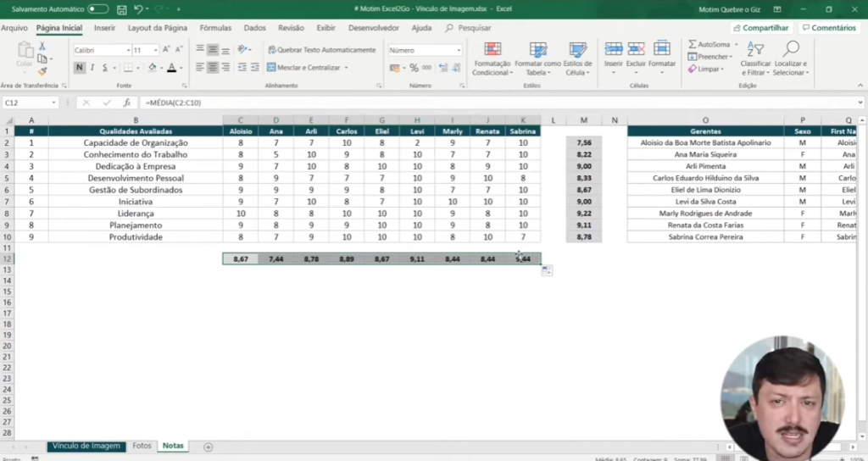The width and height of the screenshot is (868, 461).
Task: Click the insert function fx icon
Action: coord(127,103)
